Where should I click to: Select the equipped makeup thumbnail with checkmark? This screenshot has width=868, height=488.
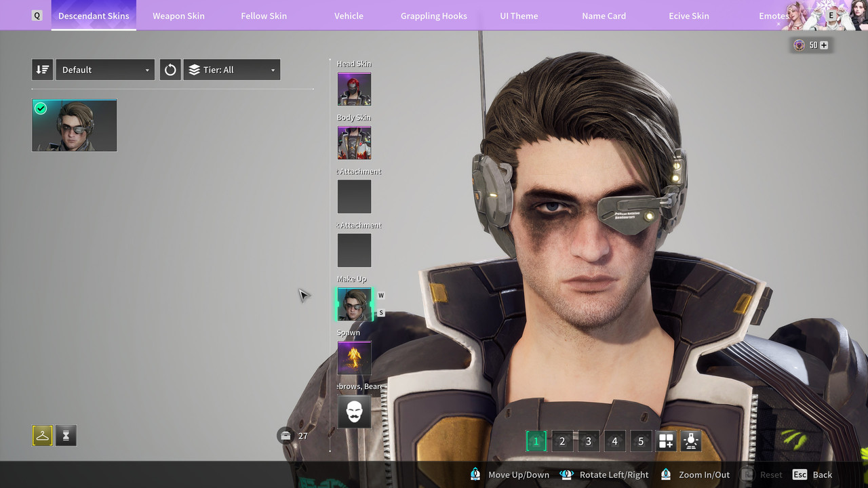(75, 125)
